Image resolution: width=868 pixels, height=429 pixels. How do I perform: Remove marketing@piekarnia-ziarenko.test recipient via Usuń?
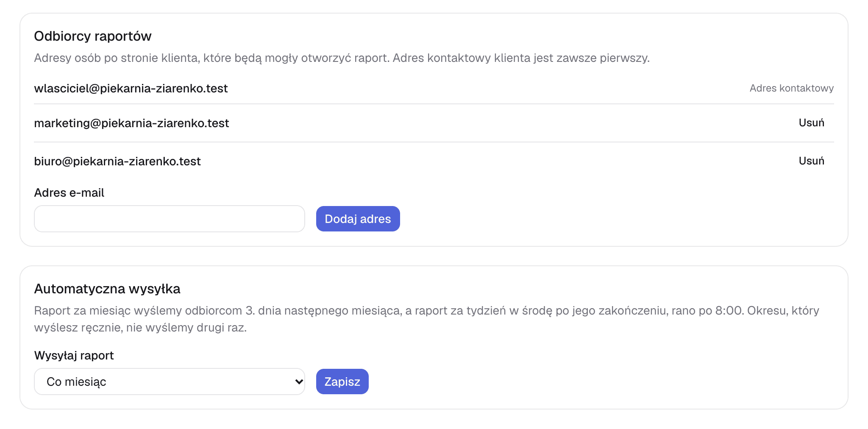point(811,123)
